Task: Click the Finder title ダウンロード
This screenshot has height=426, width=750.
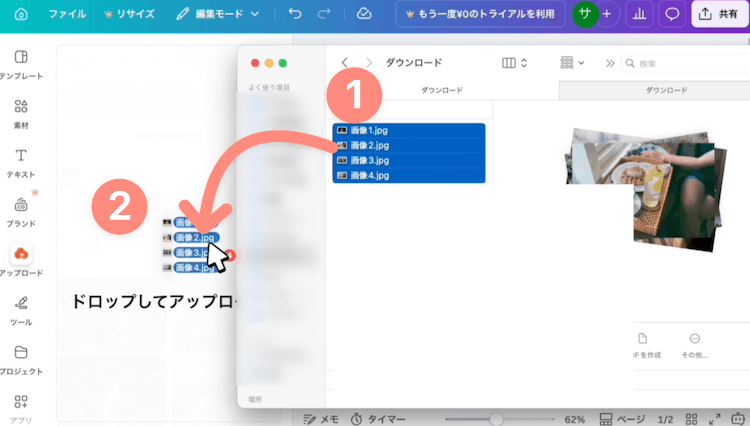Action: point(414,63)
